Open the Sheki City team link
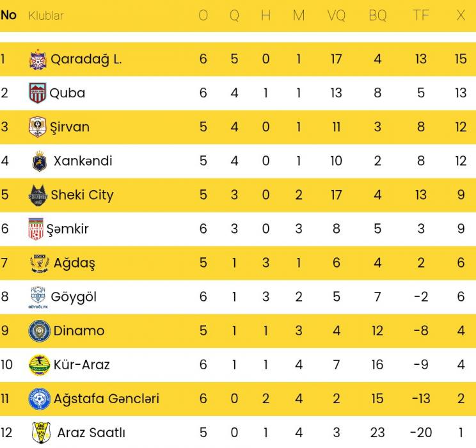Image resolution: width=476 pixels, height=448 pixels. click(82, 195)
